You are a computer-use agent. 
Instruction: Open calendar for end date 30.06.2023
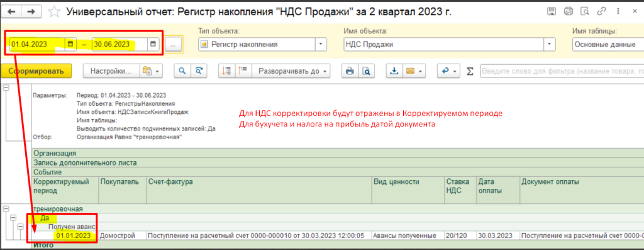click(153, 44)
